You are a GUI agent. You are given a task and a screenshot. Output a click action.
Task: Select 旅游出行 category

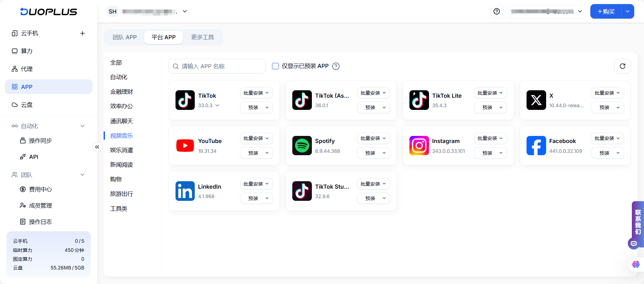tap(122, 194)
